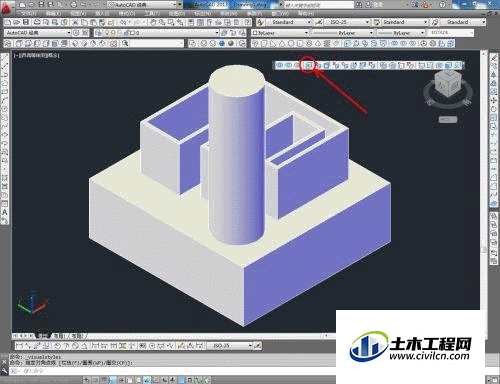This screenshot has width=500, height=384.
Task: Toggle Ortho Mode in status bar
Action: click(113, 380)
